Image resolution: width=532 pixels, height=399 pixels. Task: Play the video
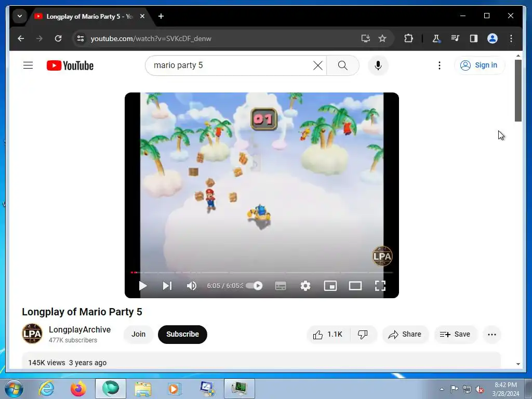coord(143,286)
